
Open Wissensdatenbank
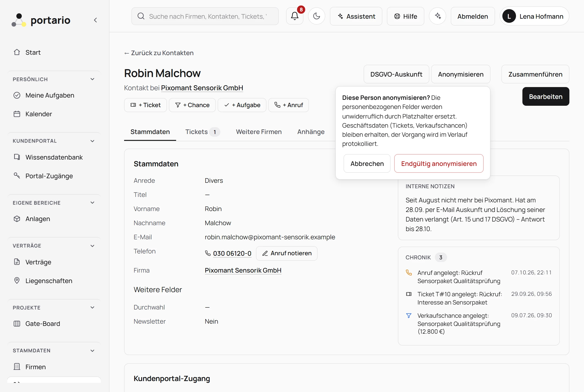pyautogui.click(x=54, y=157)
